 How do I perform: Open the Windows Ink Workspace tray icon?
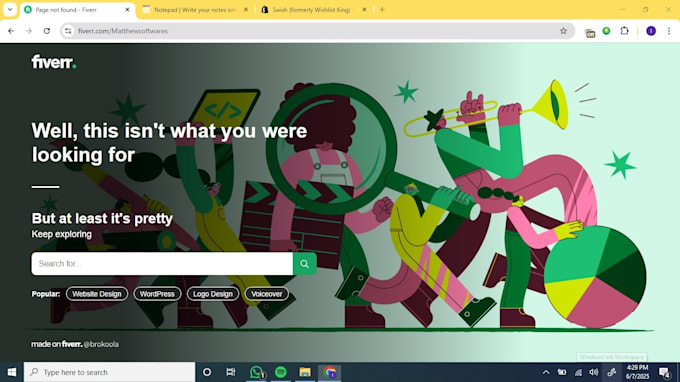(x=611, y=372)
